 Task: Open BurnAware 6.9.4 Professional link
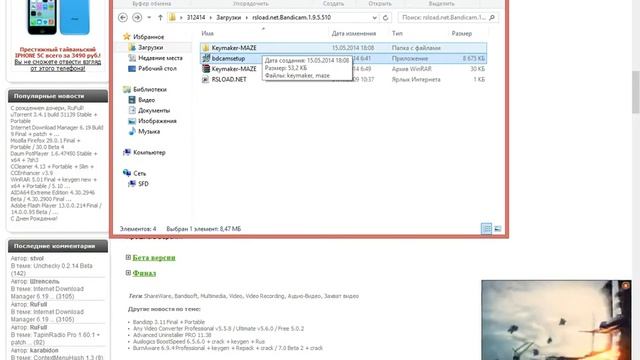227,348
